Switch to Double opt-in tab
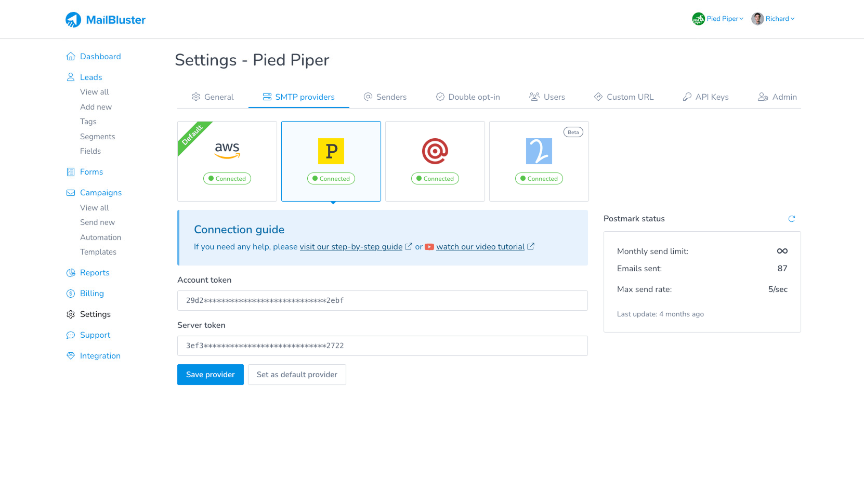Viewport: 864px width, 504px height. click(468, 97)
